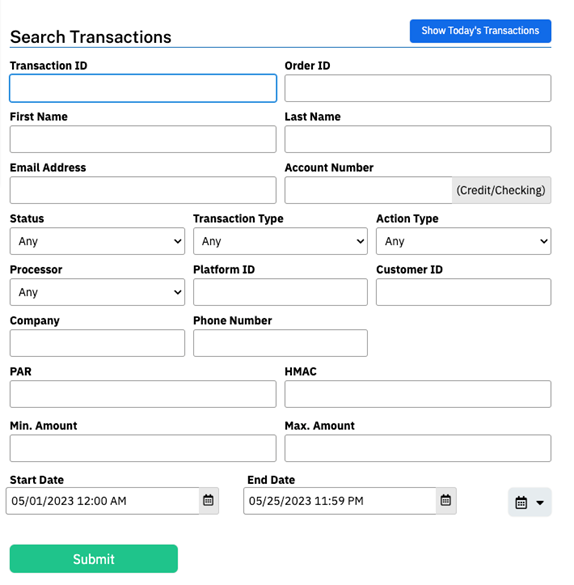Focus the Min. Amount field

click(143, 448)
